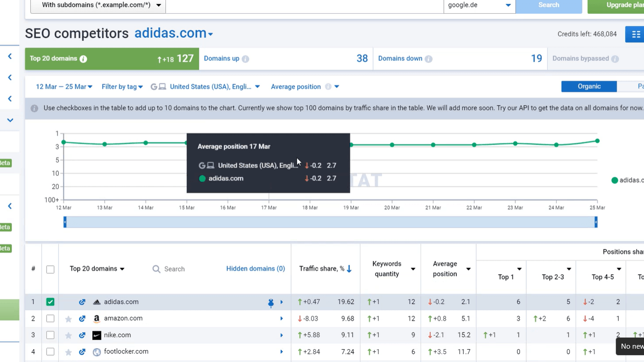This screenshot has width=644, height=362.
Task: Open footlocker.com external link icon
Action: [82, 352]
